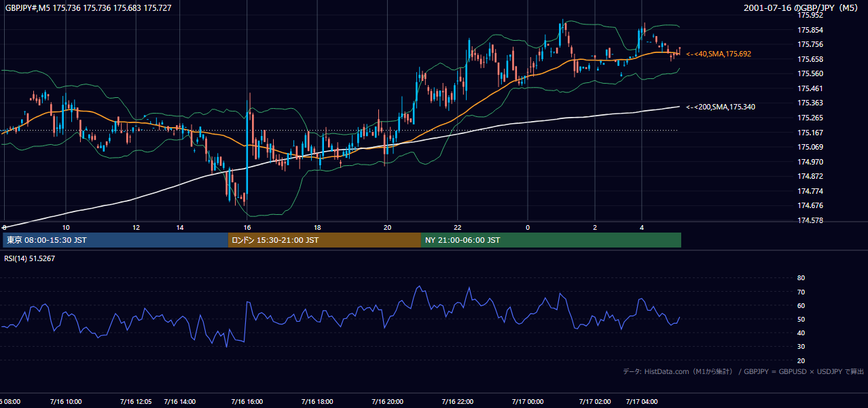Click the HistData.com data source note
The image size is (868, 408).
point(744,371)
